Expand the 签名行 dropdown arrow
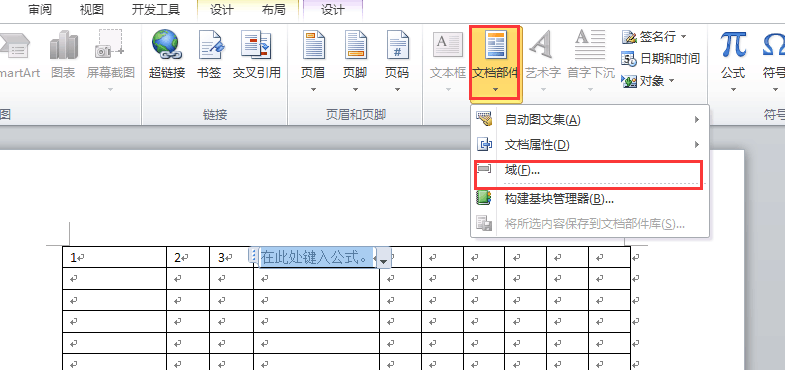The image size is (785, 370). click(x=683, y=37)
